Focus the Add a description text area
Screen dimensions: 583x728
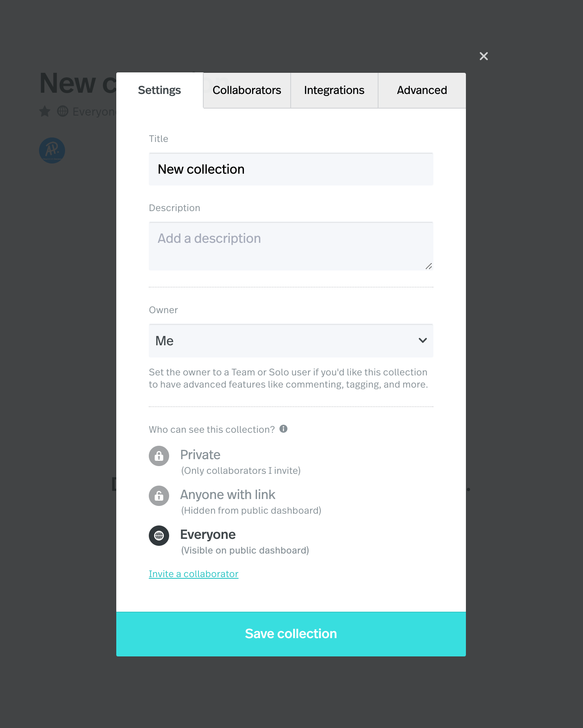pyautogui.click(x=291, y=246)
